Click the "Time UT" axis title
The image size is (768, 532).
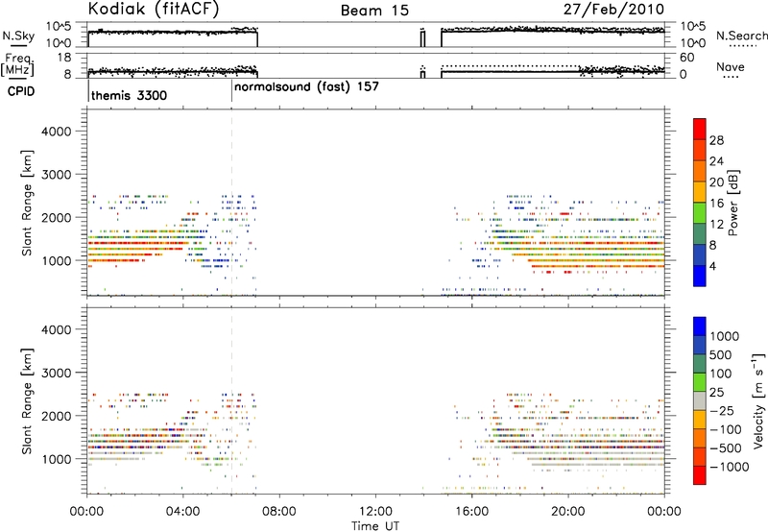tap(375, 526)
